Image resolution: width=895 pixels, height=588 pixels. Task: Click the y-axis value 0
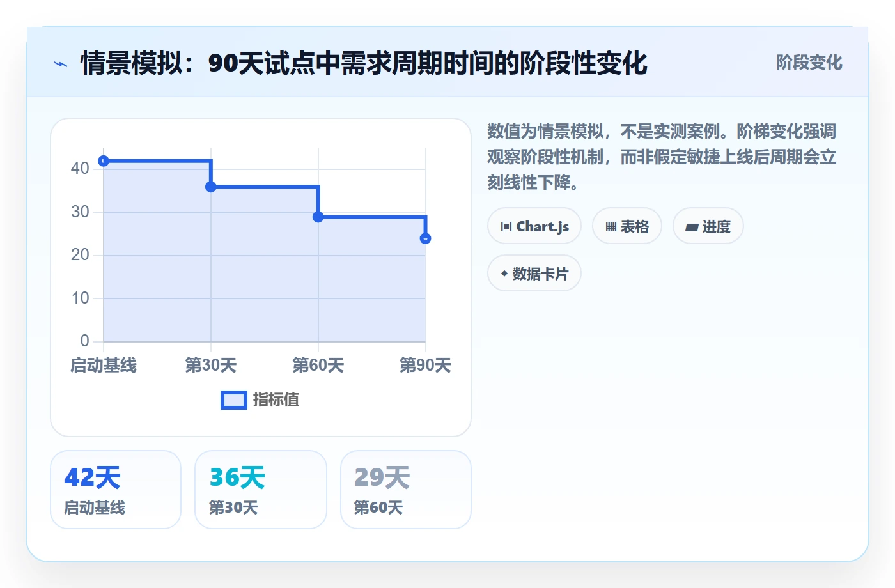tap(84, 341)
